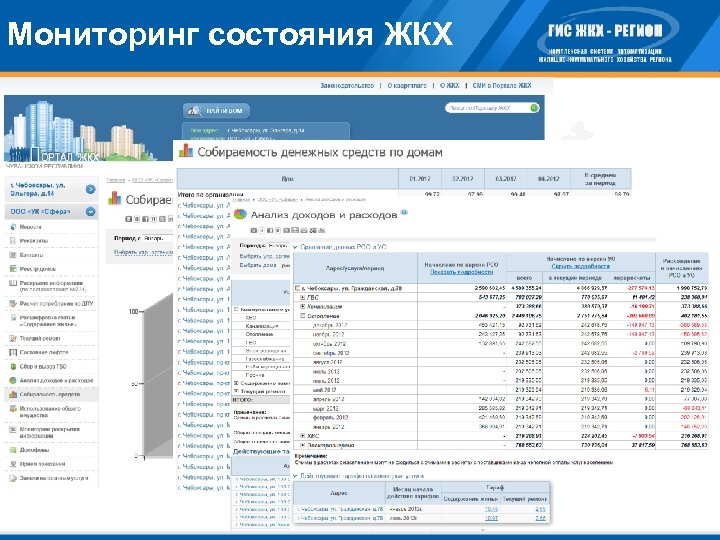
Task: Click Выбрать упр. организацию link in Собираемость window
Action: [143, 253]
